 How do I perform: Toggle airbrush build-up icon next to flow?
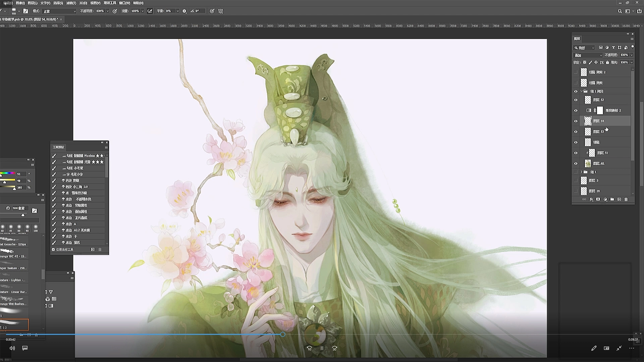point(150,11)
